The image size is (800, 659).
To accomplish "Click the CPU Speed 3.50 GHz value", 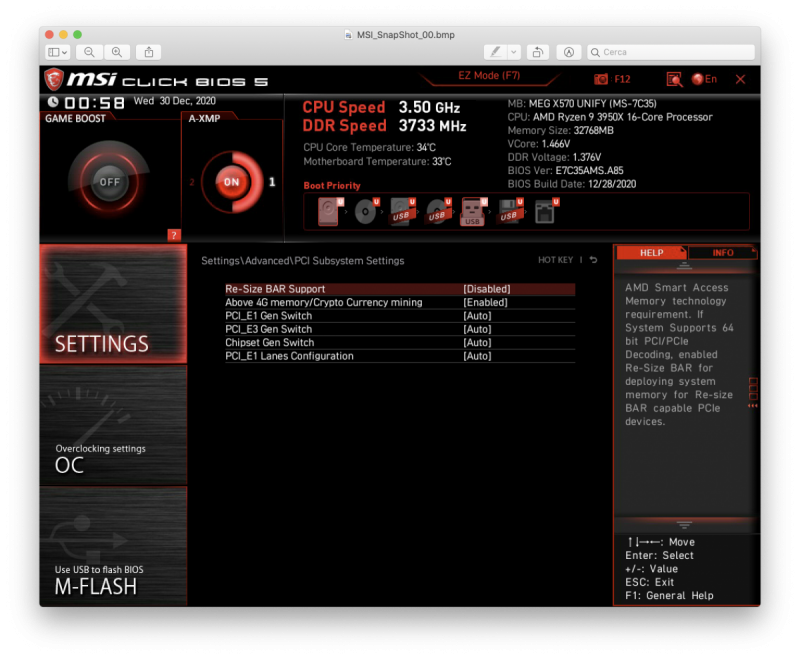I will click(x=429, y=107).
